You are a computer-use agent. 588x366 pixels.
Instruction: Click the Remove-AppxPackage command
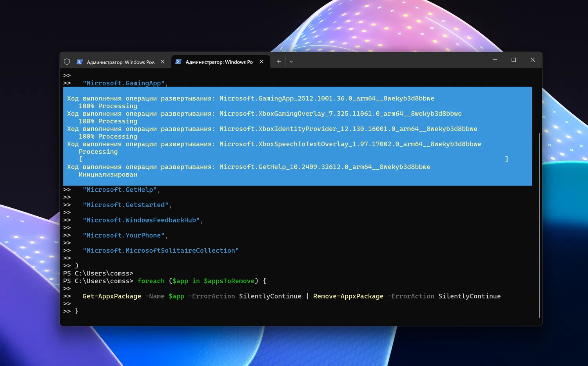(348, 296)
